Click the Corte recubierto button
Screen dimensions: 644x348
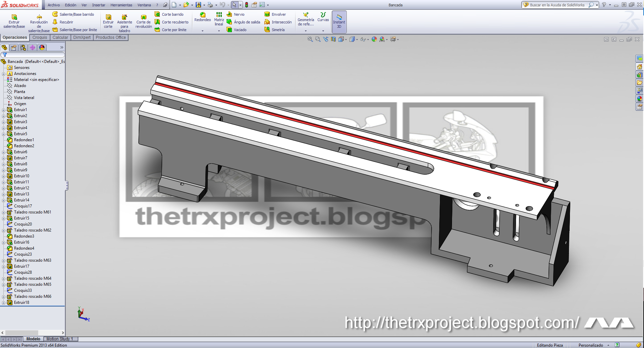coord(172,22)
